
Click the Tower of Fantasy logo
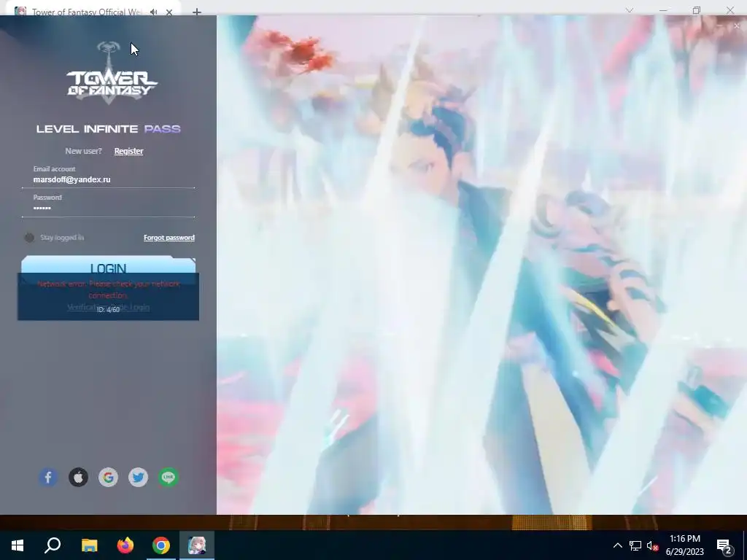tap(112, 72)
